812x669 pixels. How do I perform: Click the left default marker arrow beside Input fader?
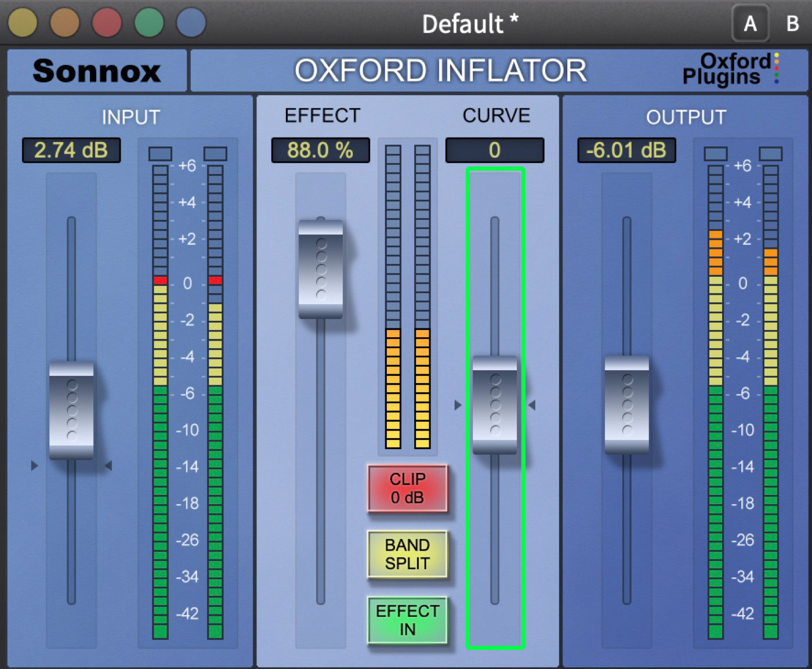[34, 465]
